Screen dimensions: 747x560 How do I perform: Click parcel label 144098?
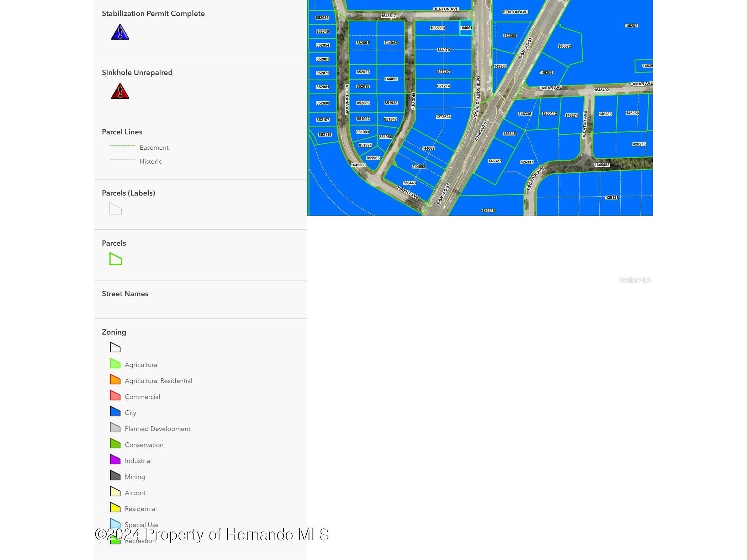pyautogui.click(x=419, y=167)
